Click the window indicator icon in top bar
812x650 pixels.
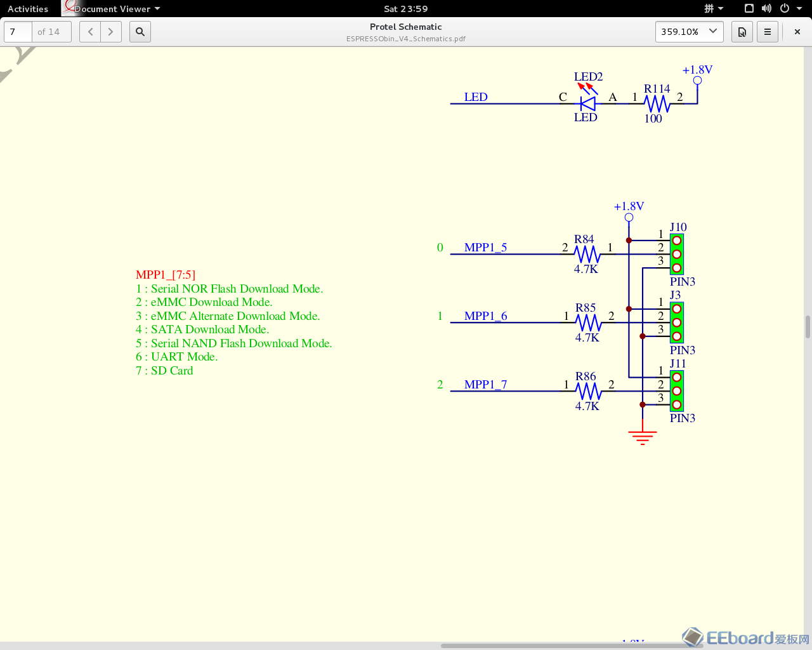click(749, 9)
